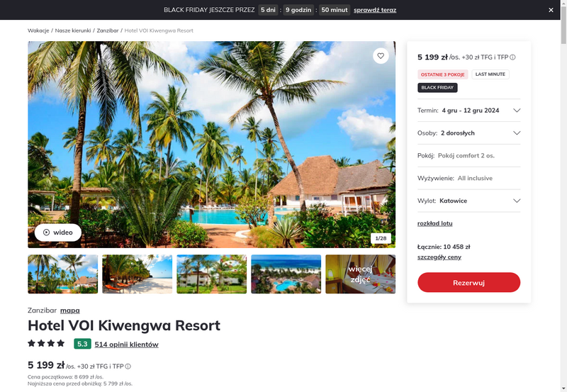Open the mapa link near Zanzibar
The width and height of the screenshot is (567, 392).
[x=69, y=310]
